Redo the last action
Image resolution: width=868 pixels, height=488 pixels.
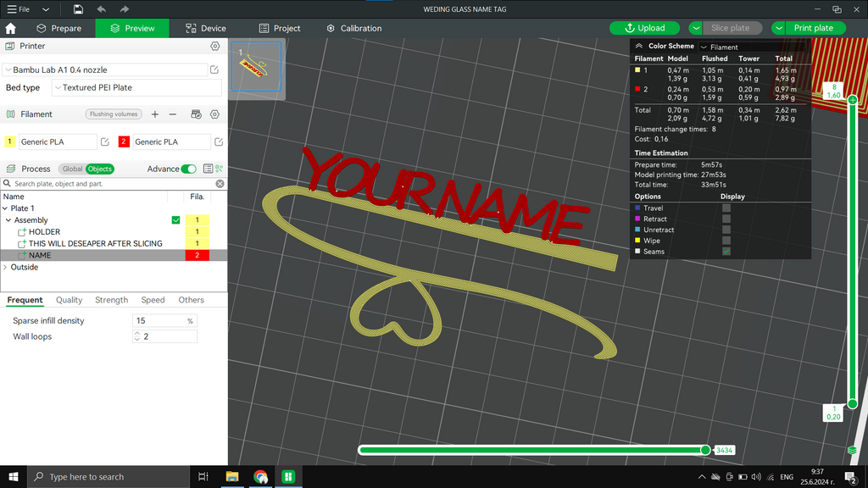point(125,9)
